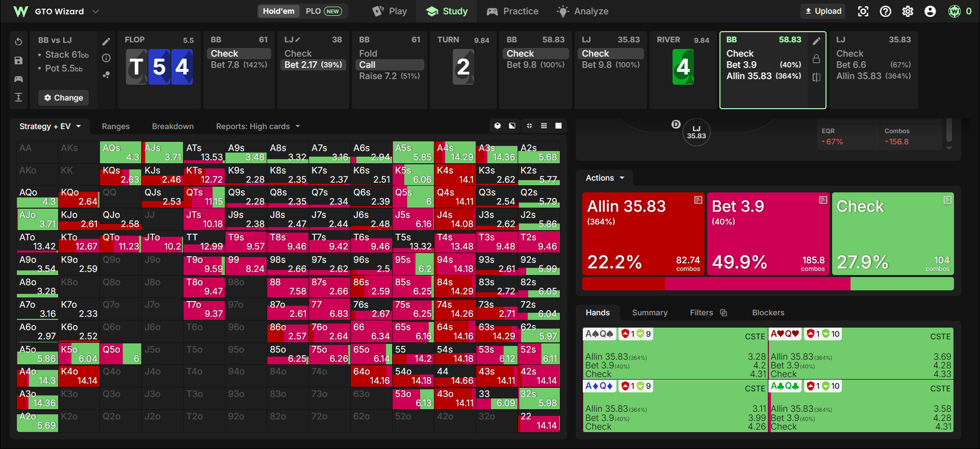Open the Blockers tab
This screenshot has width=980, height=449.
768,313
